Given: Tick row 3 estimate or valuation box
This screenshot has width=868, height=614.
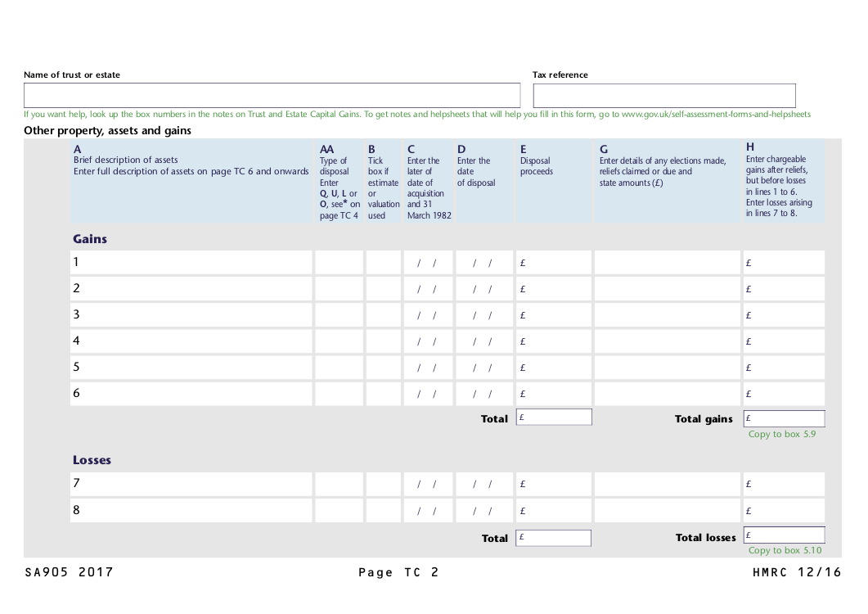Looking at the screenshot, I should pyautogui.click(x=383, y=314).
